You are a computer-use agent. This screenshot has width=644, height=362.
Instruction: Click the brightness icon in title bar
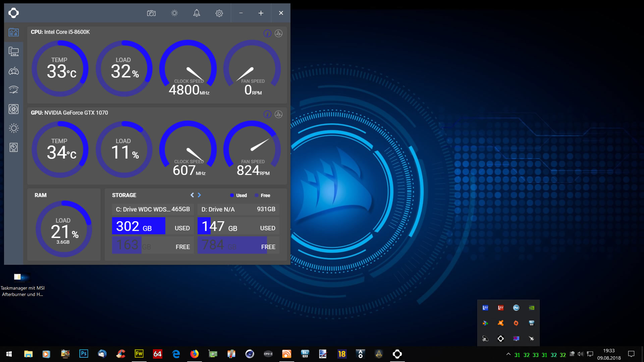tap(174, 13)
